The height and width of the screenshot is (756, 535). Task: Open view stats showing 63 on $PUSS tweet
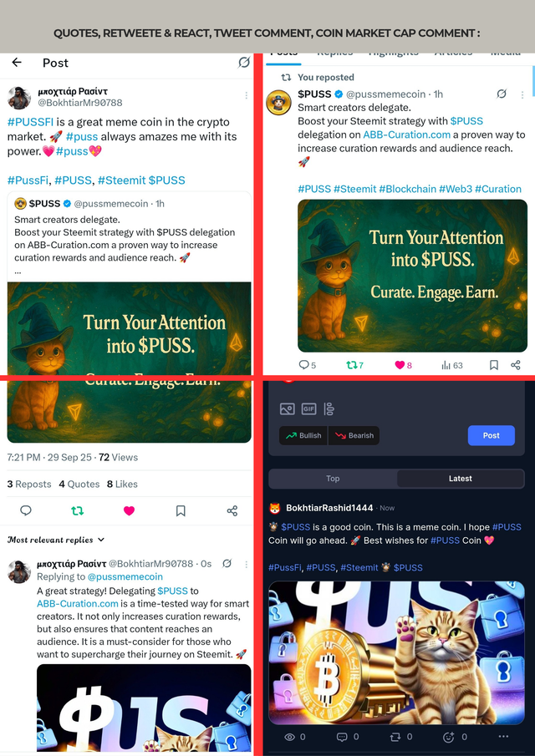tap(452, 365)
